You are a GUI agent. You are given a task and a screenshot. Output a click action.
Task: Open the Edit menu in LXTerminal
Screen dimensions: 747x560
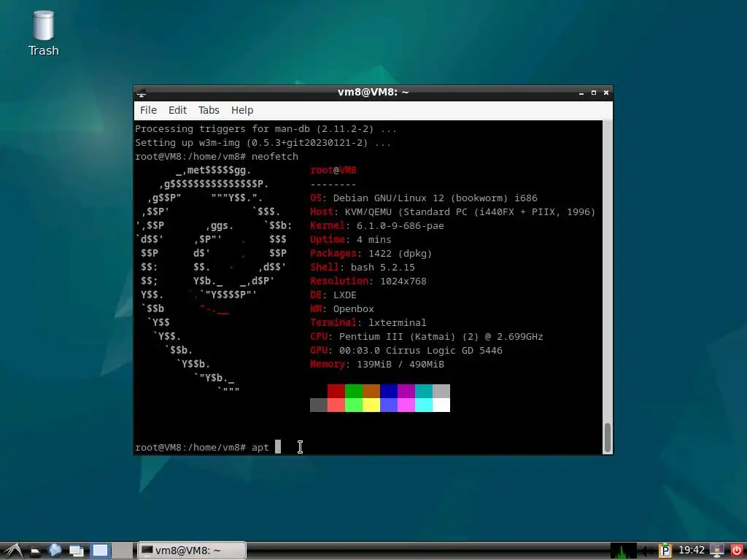(x=177, y=111)
